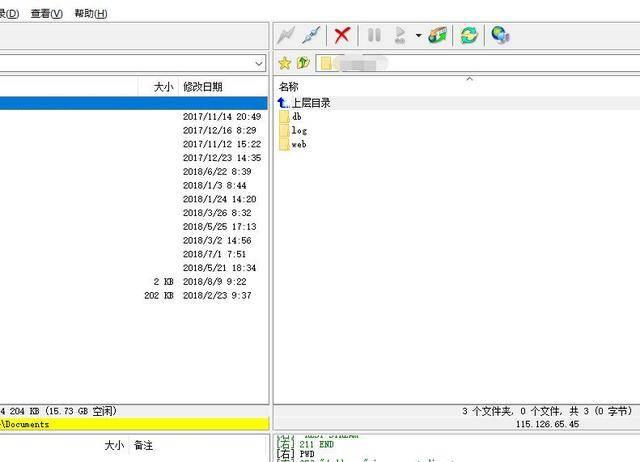This screenshot has height=462, width=640.
Task: Select the row dated 2018/1/24 14:20
Action: [133, 199]
